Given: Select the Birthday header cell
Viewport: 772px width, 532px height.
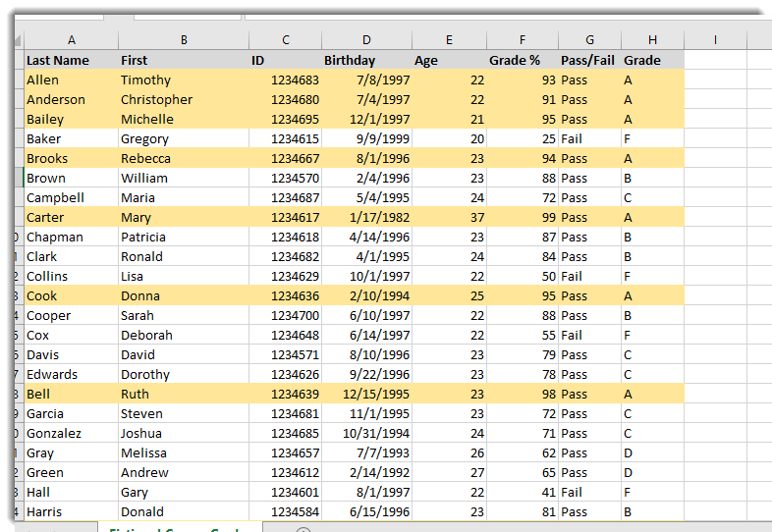Looking at the screenshot, I should click(x=366, y=60).
